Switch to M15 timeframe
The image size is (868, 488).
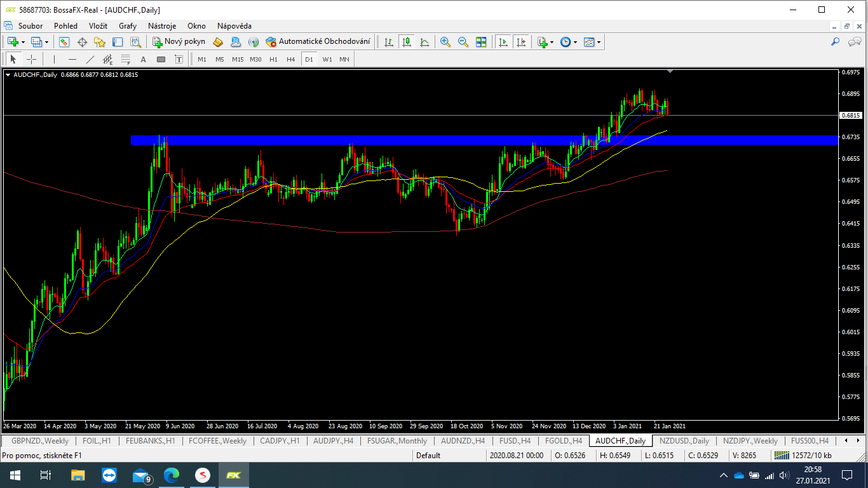click(x=238, y=59)
